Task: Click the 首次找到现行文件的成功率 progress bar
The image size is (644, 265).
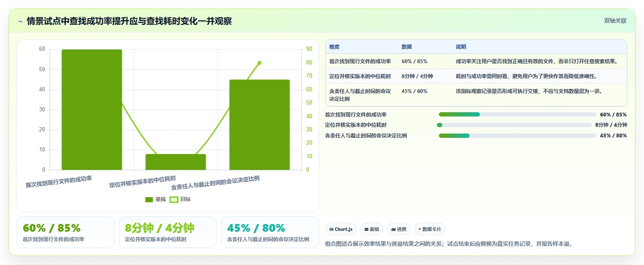Action: click(518, 114)
